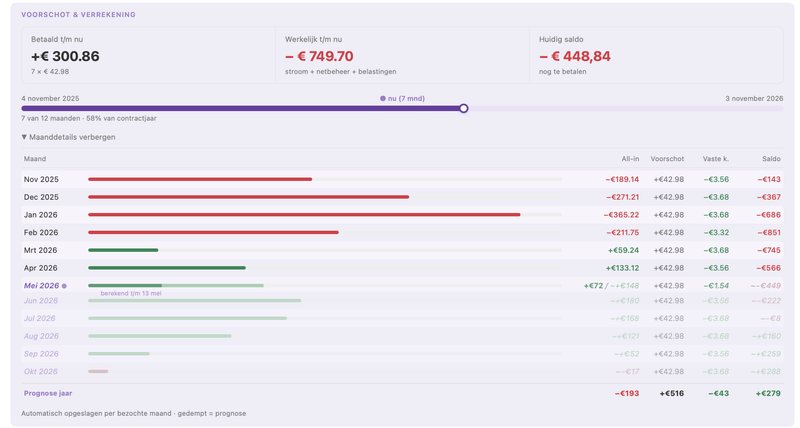
Task: Select the Nov 2025 month row
Action: 402,179
